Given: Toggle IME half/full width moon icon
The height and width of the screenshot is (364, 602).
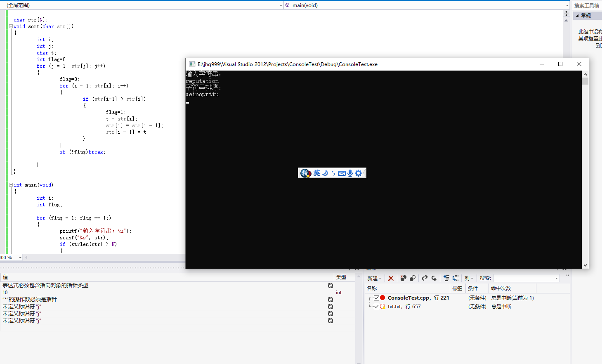Looking at the screenshot, I should [325, 173].
